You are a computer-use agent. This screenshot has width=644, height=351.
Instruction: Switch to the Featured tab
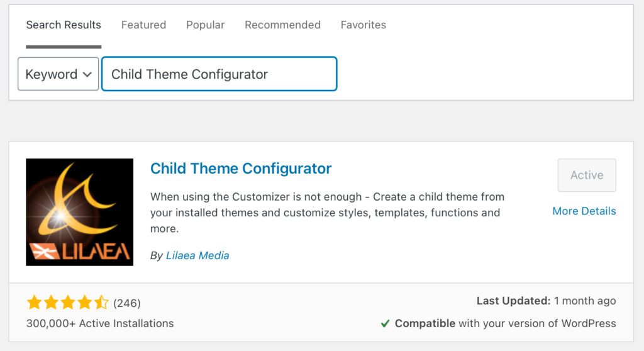tap(143, 25)
